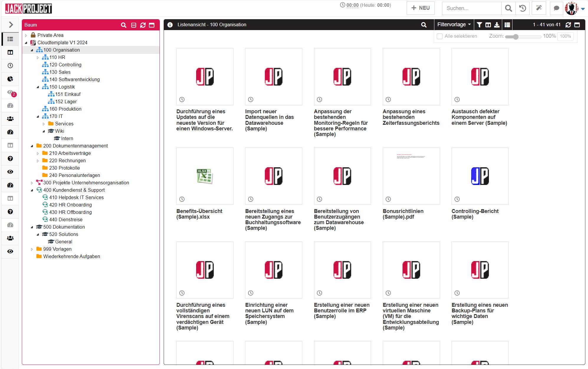
Task: Open the chat speech bubble icon
Action: pos(556,8)
